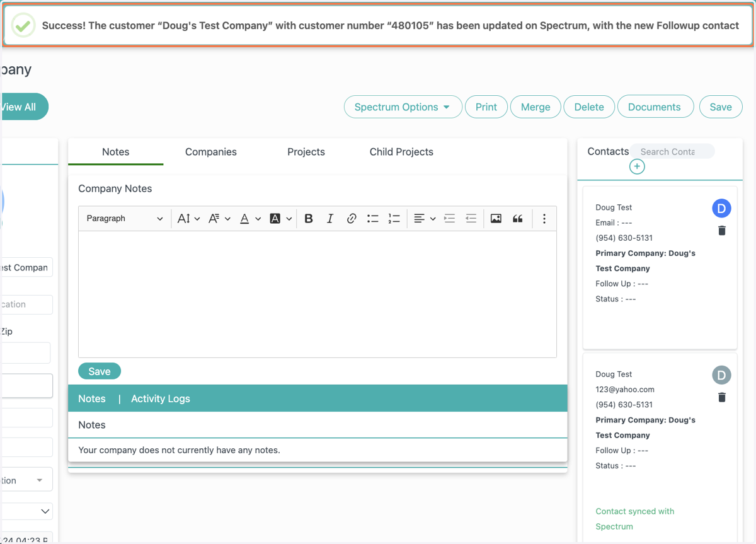Click the blue D avatar
The image size is (756, 544).
(x=721, y=208)
